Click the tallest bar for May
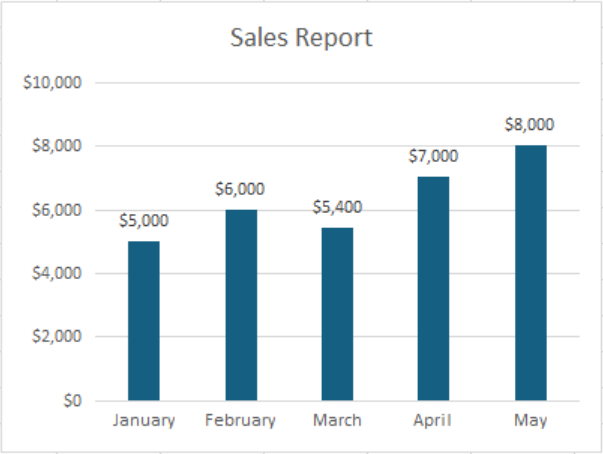The width and height of the screenshot is (603, 454). point(531,272)
